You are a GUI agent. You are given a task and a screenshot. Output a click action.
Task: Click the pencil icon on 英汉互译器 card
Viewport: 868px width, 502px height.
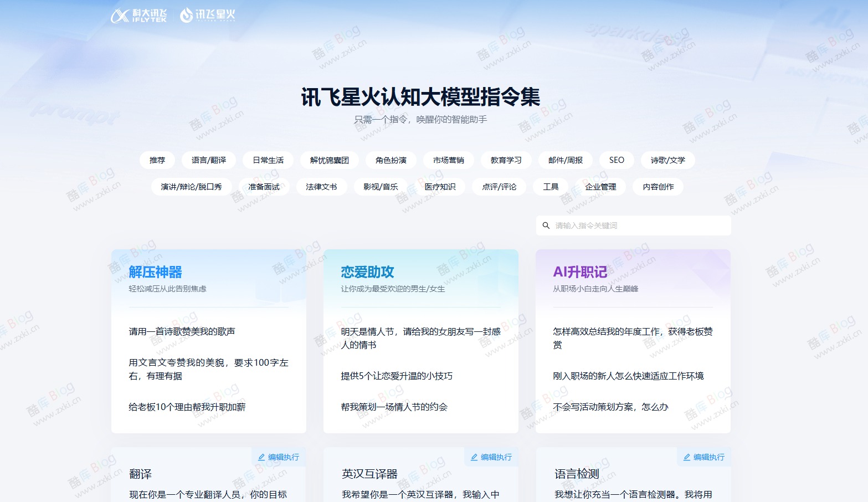point(474,457)
